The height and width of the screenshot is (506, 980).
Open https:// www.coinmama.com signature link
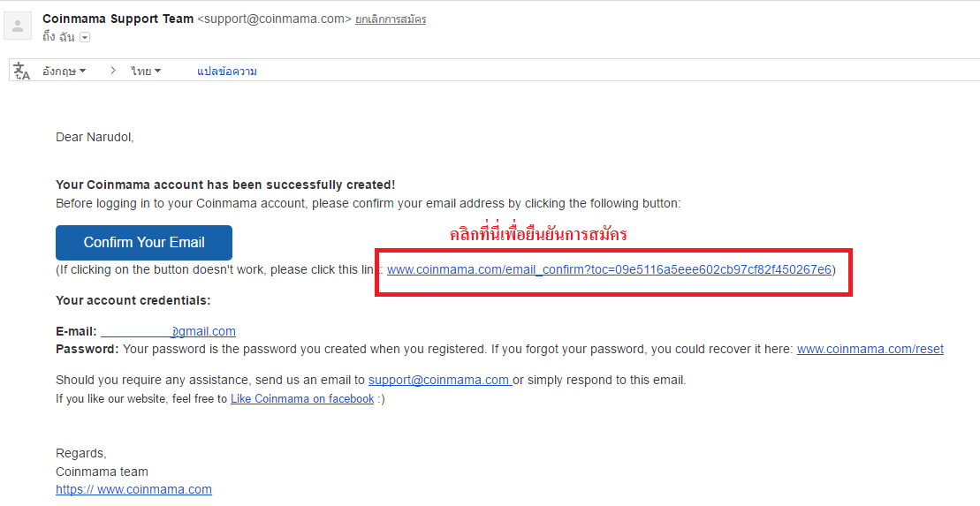133,489
